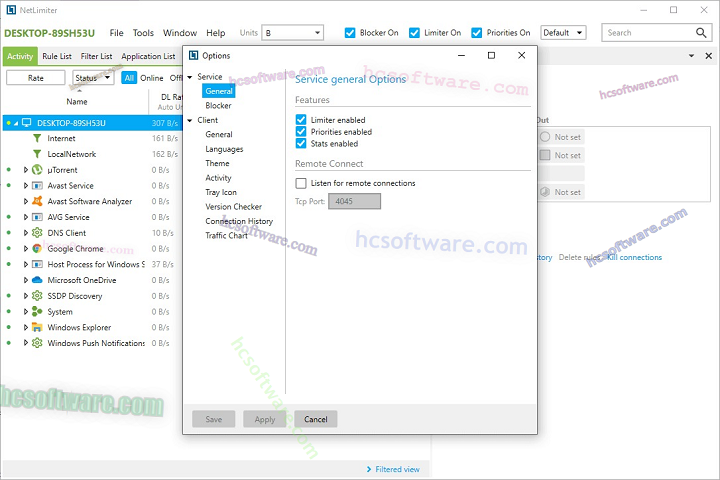Click the Options dialog logo icon

coord(194,55)
